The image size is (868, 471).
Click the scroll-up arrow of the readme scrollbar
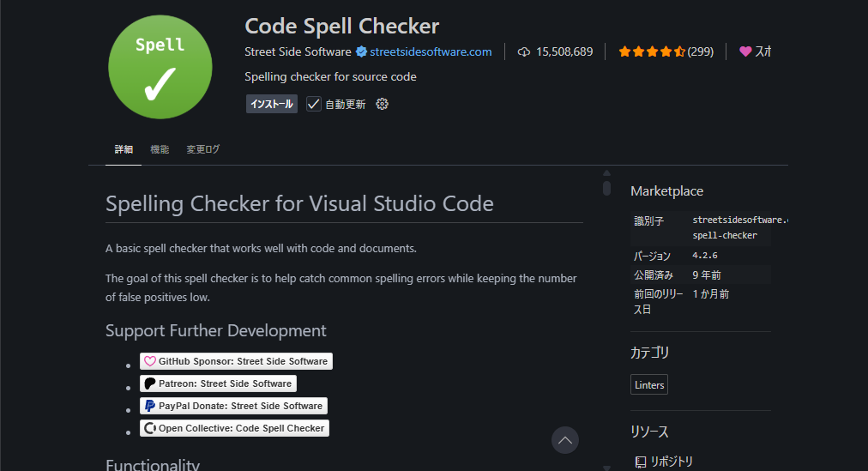tap(606, 173)
